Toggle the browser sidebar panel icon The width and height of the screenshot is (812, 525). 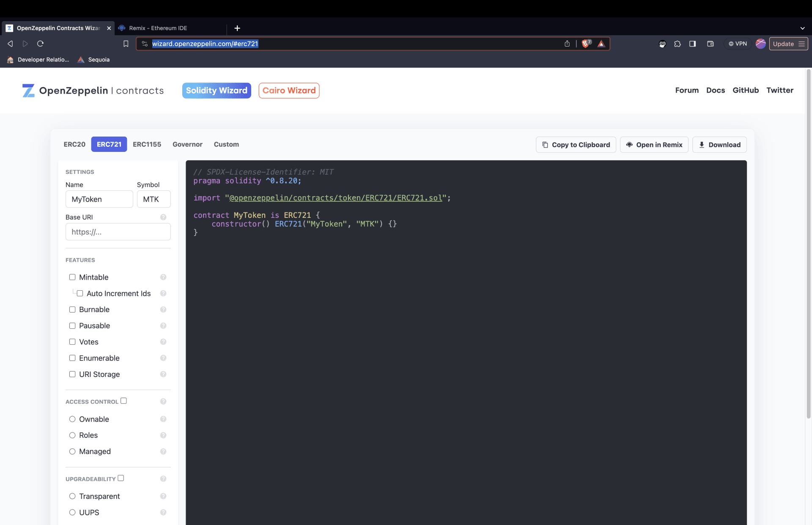692,44
